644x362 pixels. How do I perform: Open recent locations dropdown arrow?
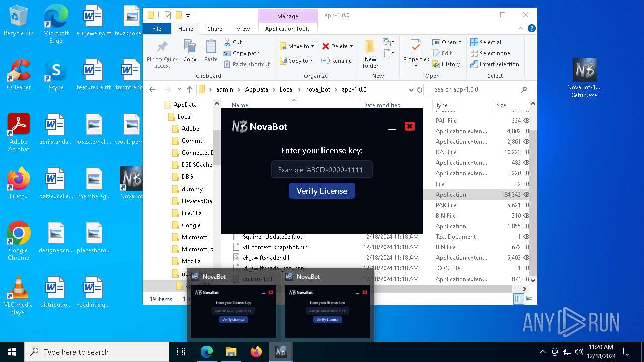(178, 89)
